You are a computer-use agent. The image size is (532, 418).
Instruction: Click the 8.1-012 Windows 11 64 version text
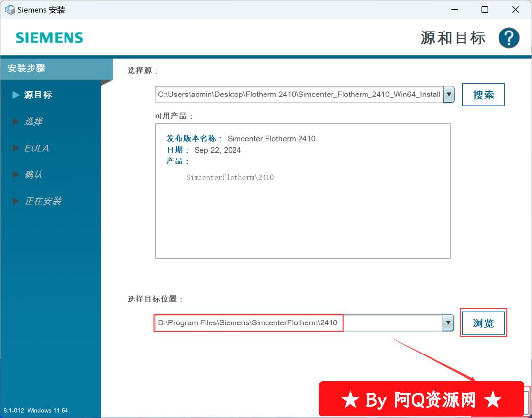coord(36,410)
